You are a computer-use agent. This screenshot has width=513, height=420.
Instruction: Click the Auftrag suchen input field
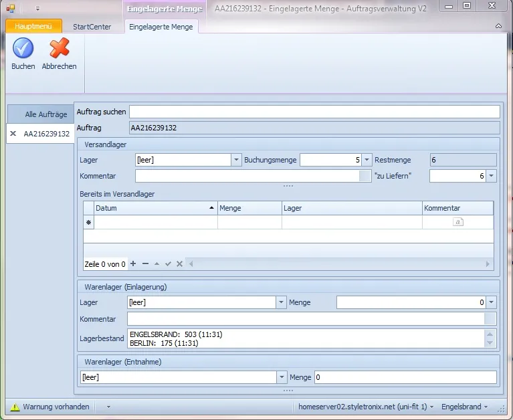(314, 112)
